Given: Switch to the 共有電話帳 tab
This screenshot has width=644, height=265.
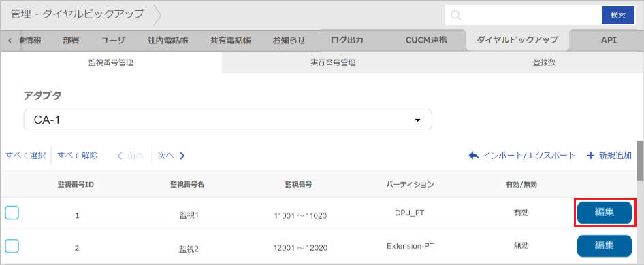Looking at the screenshot, I should click(230, 40).
